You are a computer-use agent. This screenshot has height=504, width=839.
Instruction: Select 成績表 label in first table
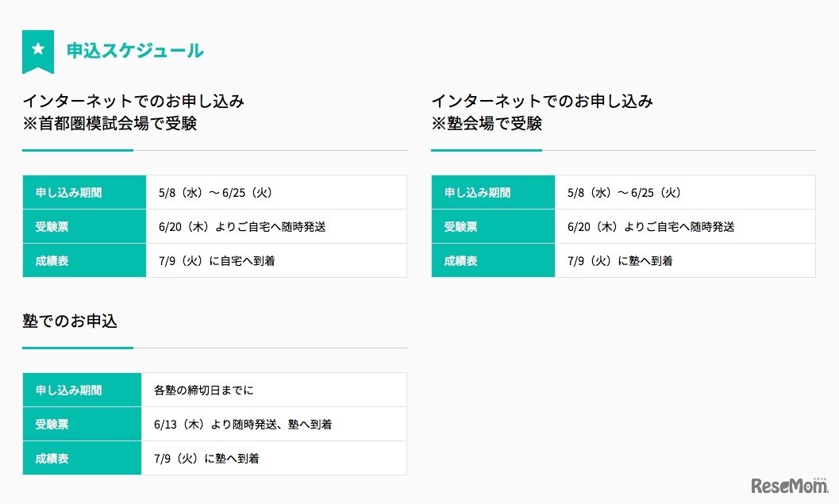pos(52,260)
